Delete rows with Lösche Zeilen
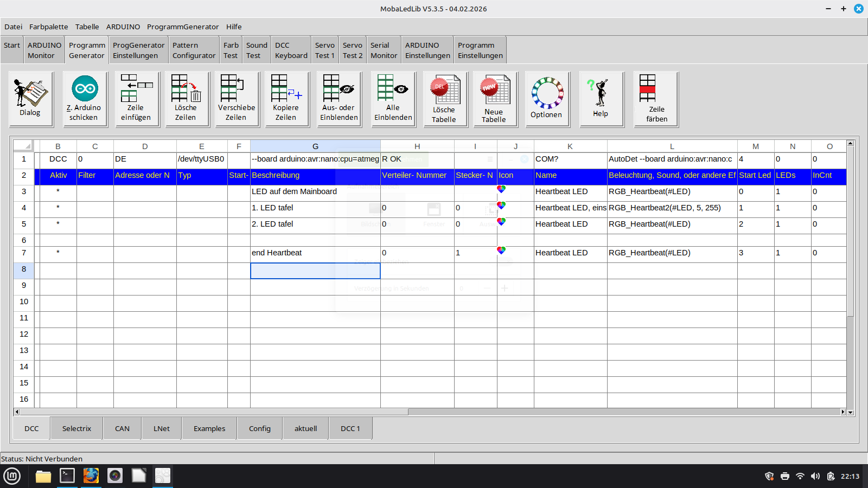 click(x=186, y=99)
